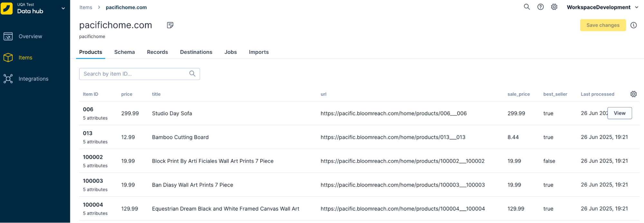Switch to the Destinations tab
644x223 pixels.
click(x=196, y=52)
